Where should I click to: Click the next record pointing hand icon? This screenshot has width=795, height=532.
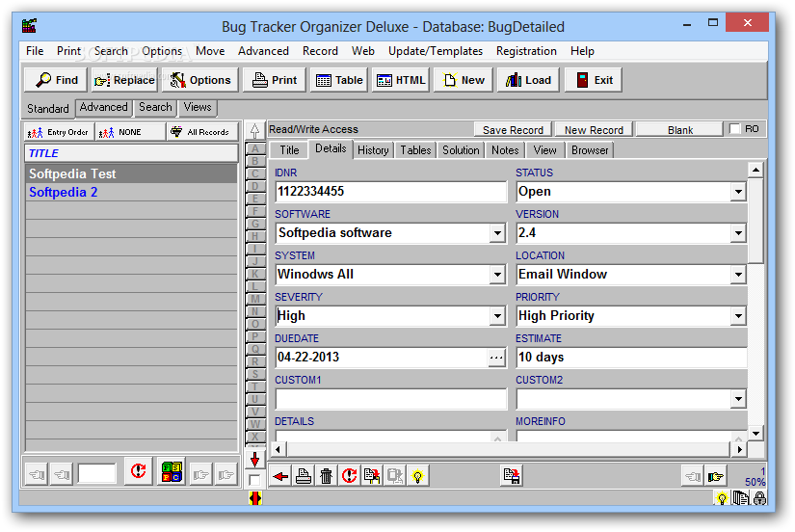pyautogui.click(x=716, y=476)
